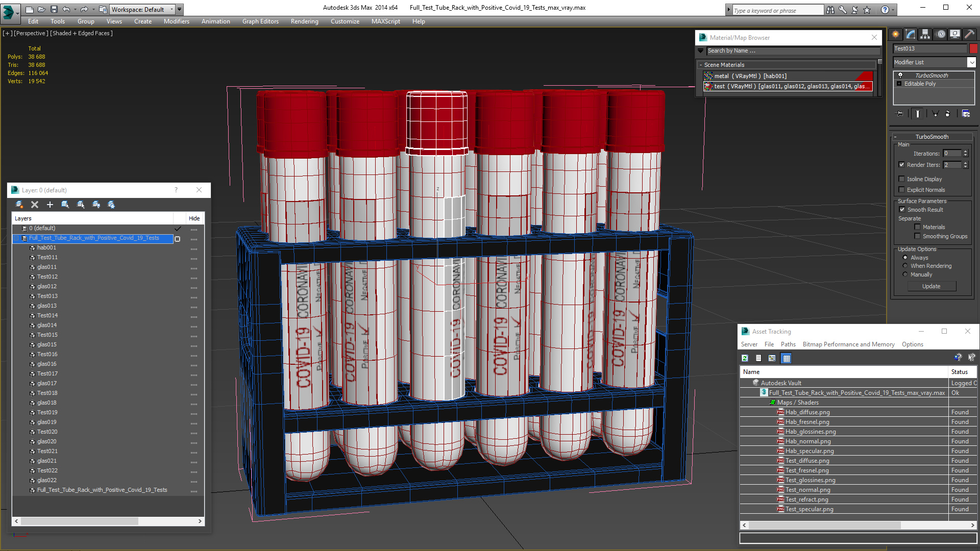Click the object color swatch next to Test013
The image size is (980, 551).
973,48
